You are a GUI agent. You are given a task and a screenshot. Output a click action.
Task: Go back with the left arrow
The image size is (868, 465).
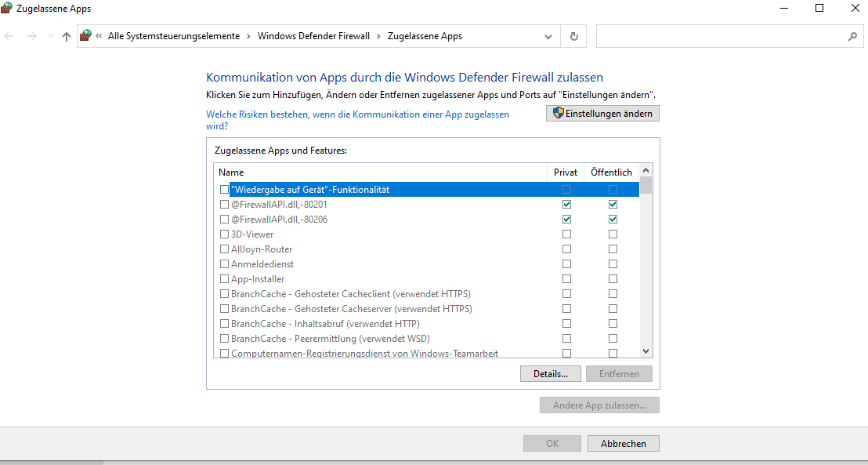9,37
